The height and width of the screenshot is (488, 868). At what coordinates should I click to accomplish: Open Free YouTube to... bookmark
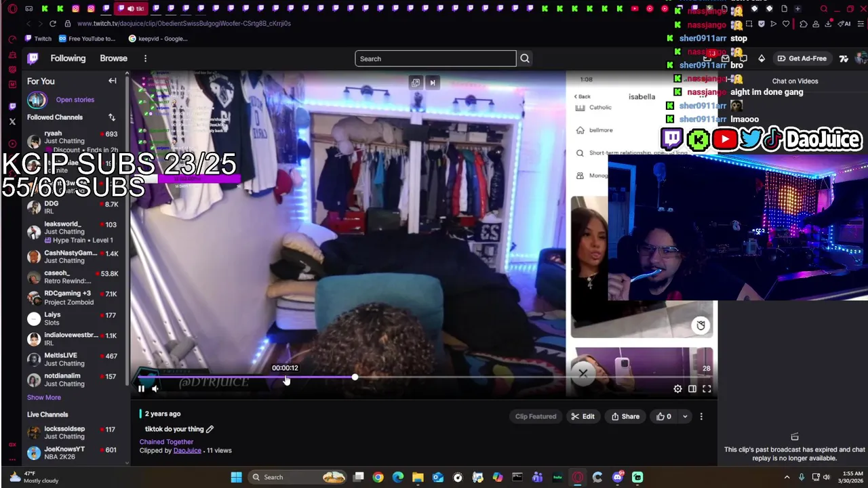pos(87,39)
